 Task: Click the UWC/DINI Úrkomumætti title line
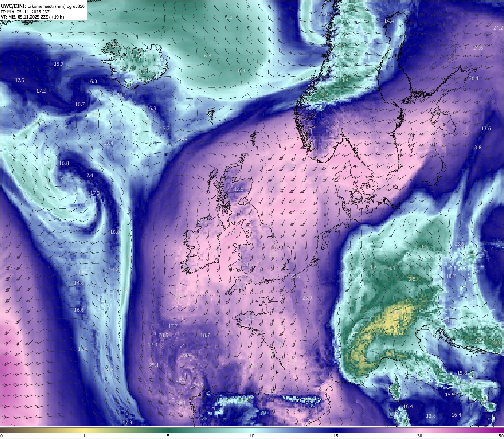click(43, 7)
